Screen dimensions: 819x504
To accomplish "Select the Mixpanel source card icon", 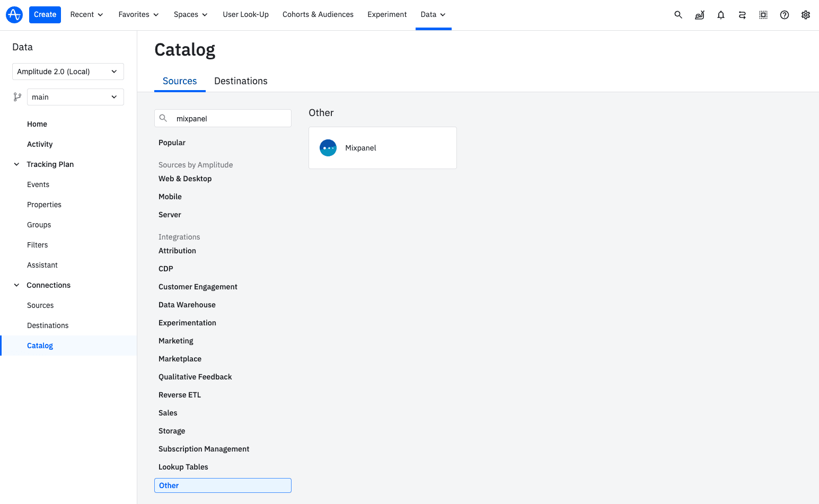I will click(x=328, y=148).
